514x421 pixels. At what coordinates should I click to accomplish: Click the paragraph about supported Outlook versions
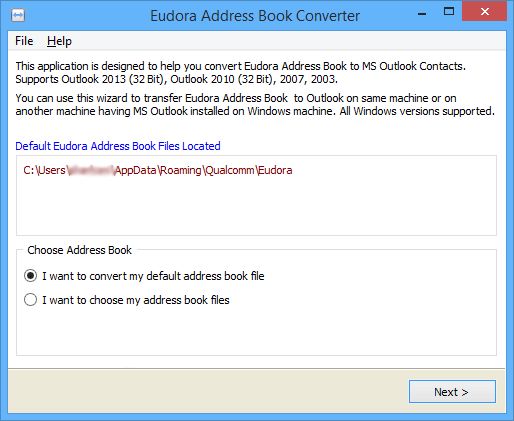(240, 73)
